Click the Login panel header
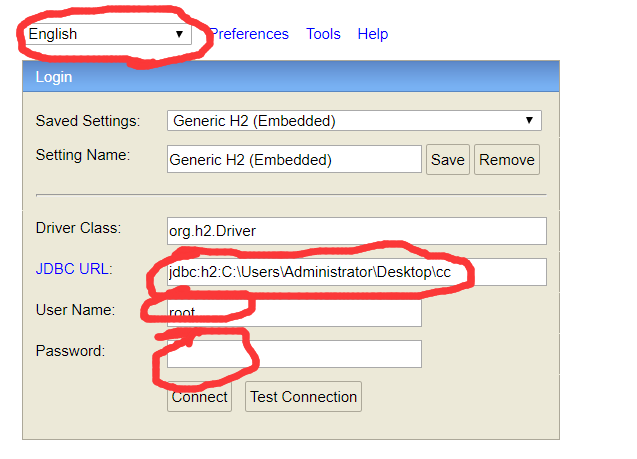Viewport: 637px width, 459px height. coord(291,76)
